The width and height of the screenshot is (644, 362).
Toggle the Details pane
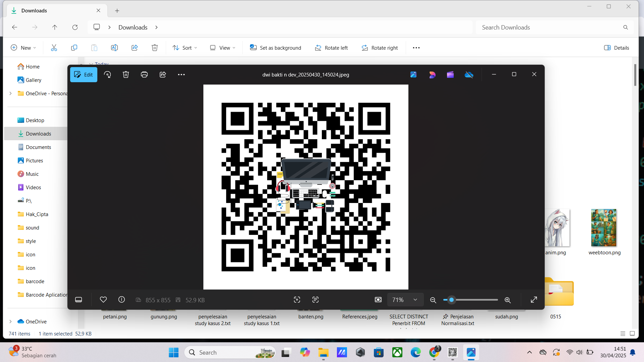coord(616,48)
